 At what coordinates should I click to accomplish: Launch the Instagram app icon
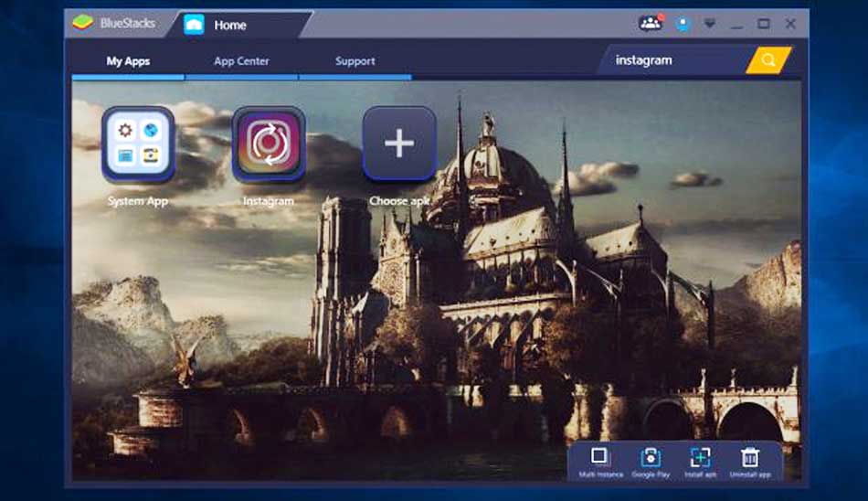coord(269,144)
